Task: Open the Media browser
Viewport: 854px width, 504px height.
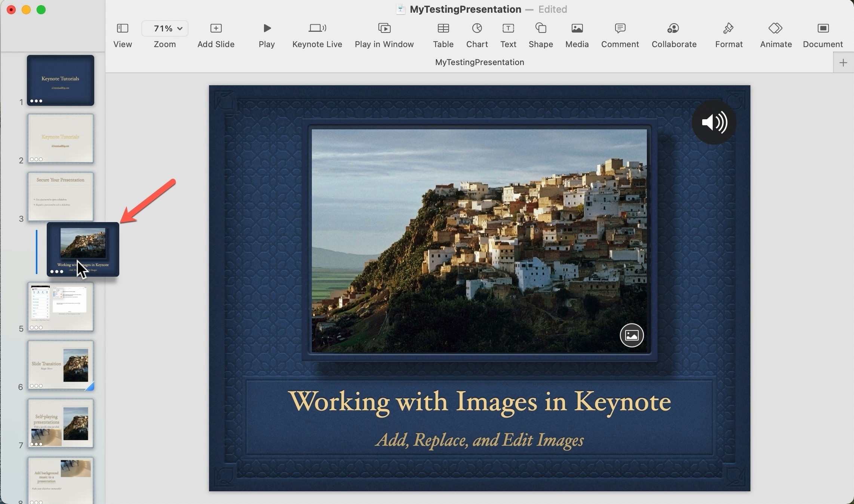Action: tap(577, 34)
